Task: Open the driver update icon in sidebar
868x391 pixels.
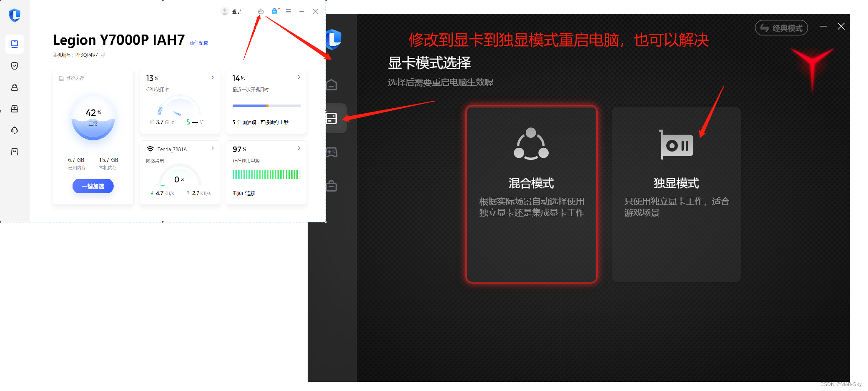Action: 15,109
